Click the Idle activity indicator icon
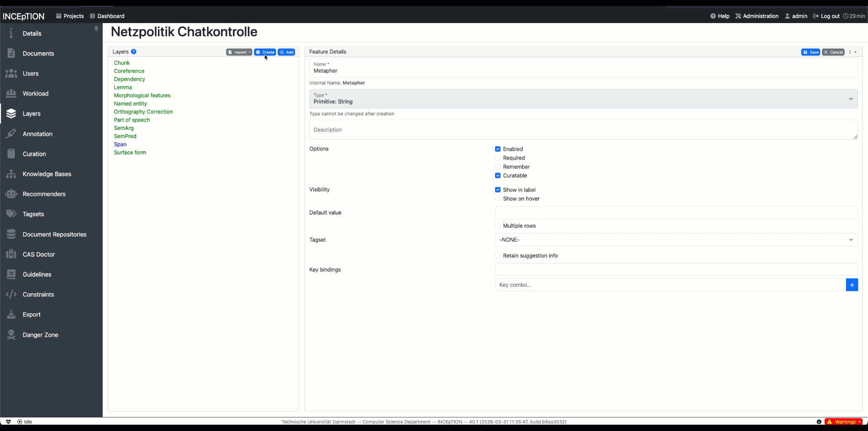This screenshot has width=868, height=431. (x=19, y=422)
